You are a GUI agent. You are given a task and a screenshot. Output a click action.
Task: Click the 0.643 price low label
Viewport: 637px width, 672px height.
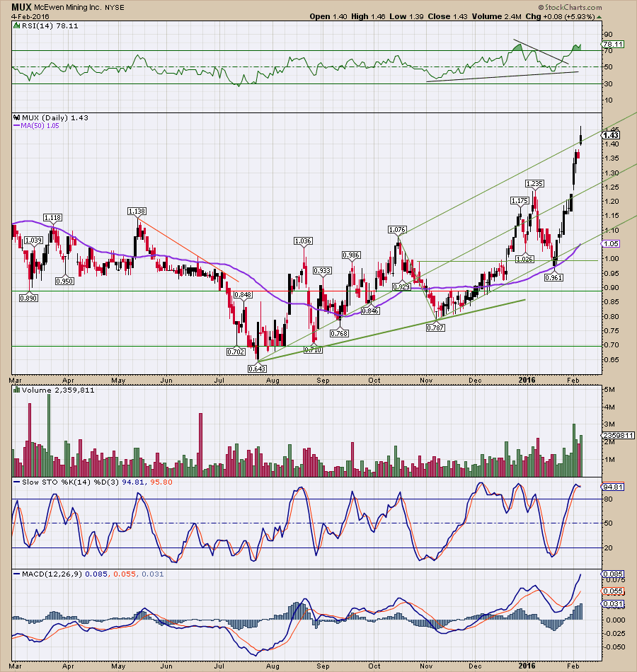[x=258, y=369]
